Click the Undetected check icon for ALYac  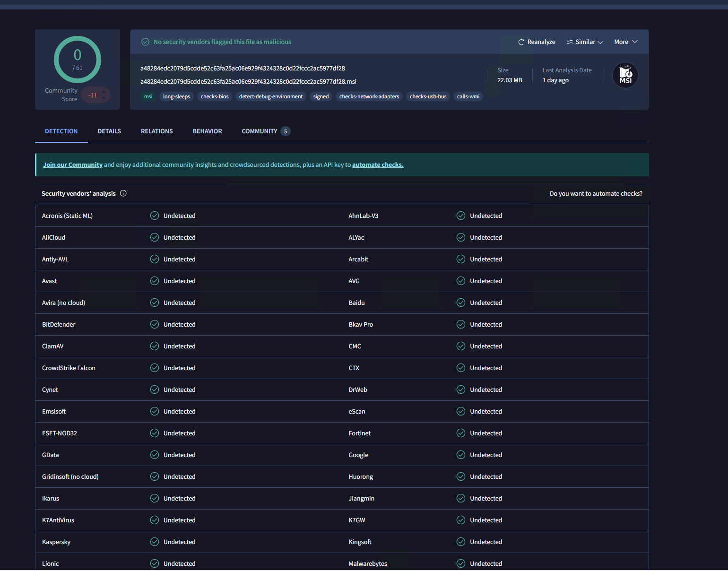[461, 237]
